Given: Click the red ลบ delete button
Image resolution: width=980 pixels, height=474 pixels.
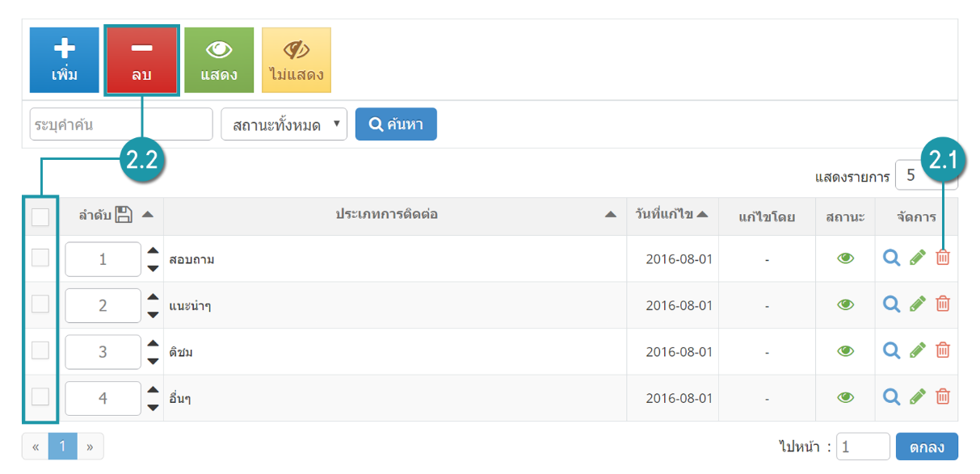Looking at the screenshot, I should click(x=141, y=61).
